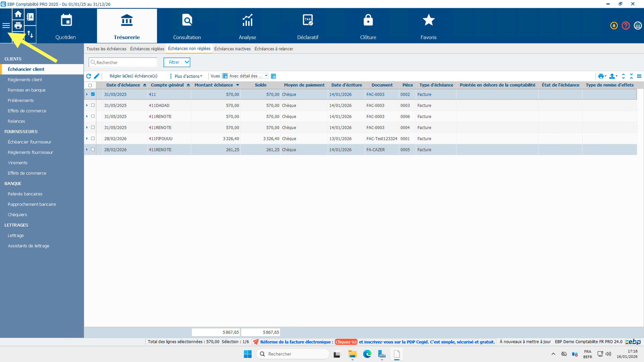The image size is (644, 362).
Task: Open the Consultation ribbon tab
Action: coord(187,26)
